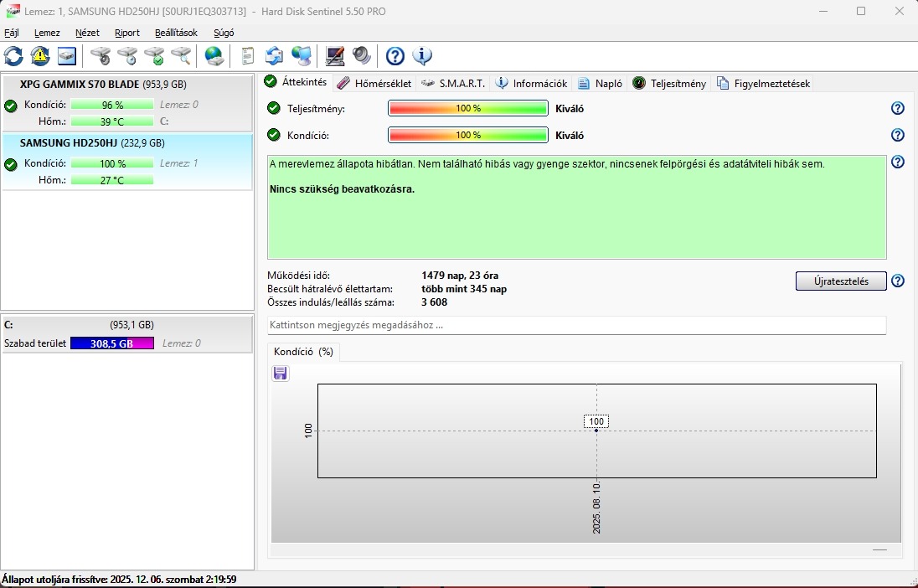This screenshot has width=918, height=588.
Task: Click the save floppy icon above the graph
Action: coord(281,373)
